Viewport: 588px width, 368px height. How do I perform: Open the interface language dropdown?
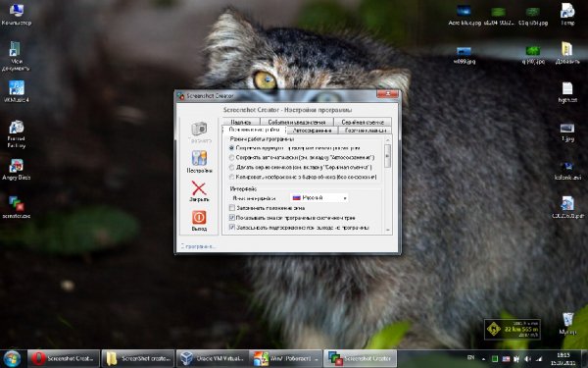[319, 197]
